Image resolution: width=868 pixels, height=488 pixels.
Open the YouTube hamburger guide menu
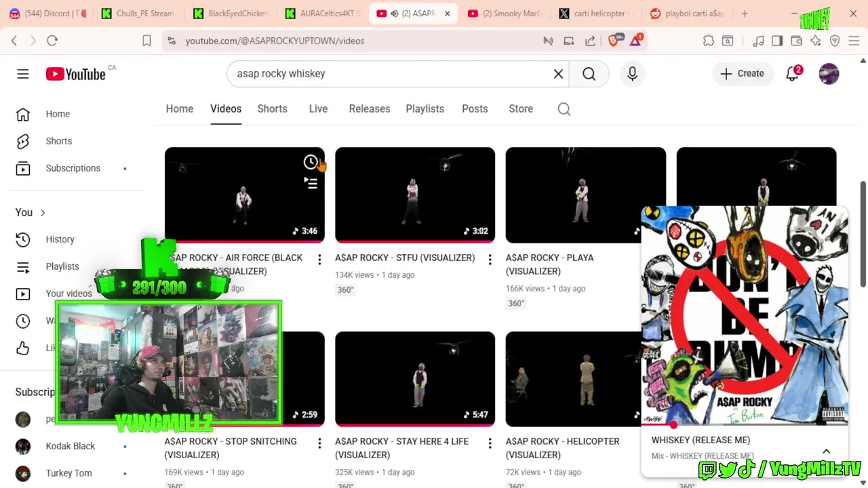(x=23, y=74)
